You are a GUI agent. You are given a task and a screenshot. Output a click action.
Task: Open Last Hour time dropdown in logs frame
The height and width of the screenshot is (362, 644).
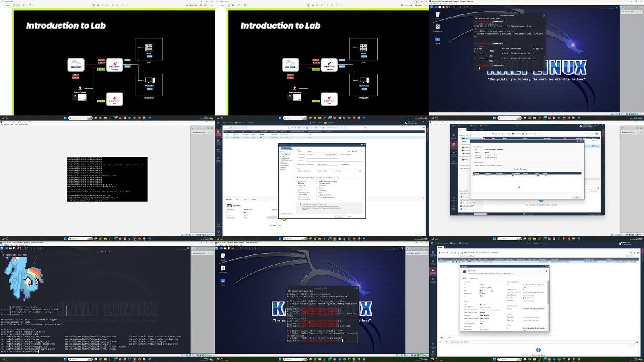(x=469, y=253)
